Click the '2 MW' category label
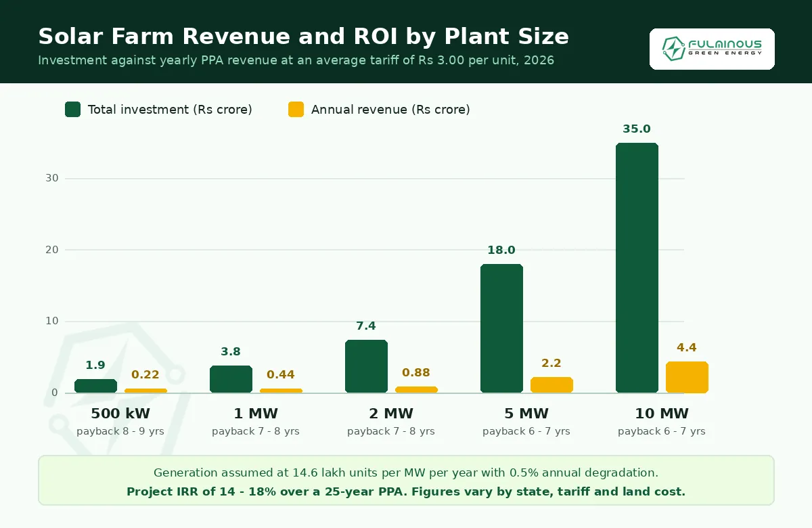 click(391, 414)
